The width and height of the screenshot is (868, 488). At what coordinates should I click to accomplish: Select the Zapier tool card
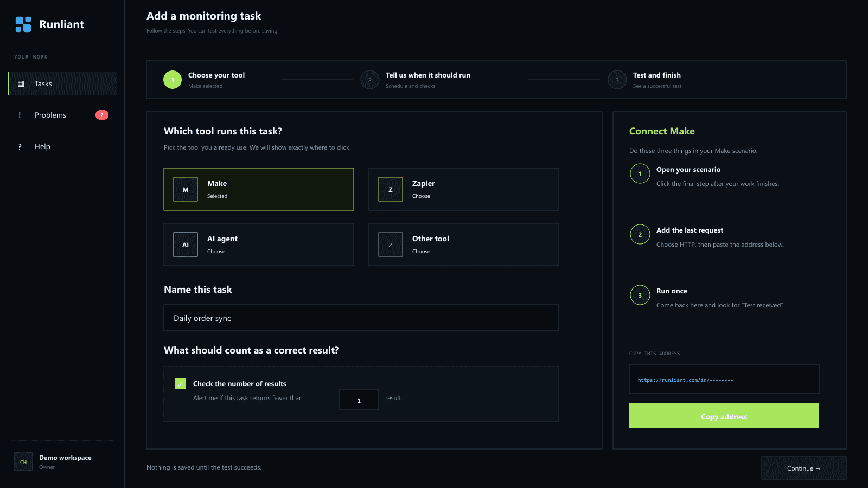point(464,189)
